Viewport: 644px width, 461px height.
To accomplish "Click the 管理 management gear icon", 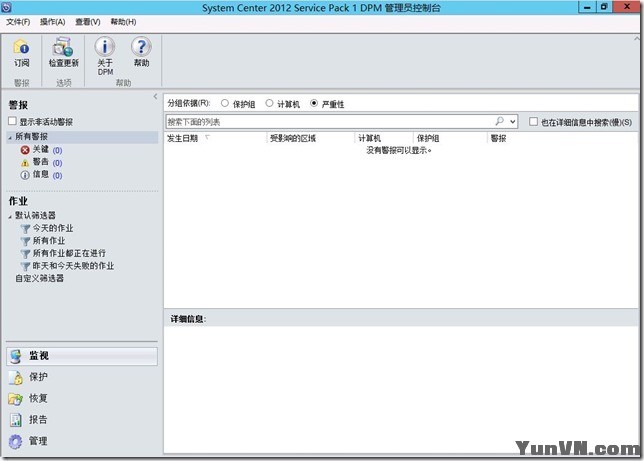I will pos(16,441).
